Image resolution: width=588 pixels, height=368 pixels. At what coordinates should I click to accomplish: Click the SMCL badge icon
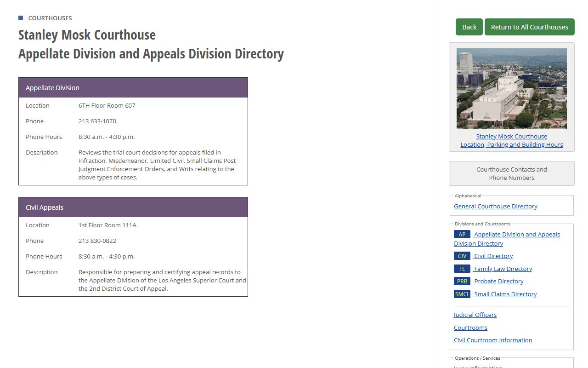pos(462,294)
